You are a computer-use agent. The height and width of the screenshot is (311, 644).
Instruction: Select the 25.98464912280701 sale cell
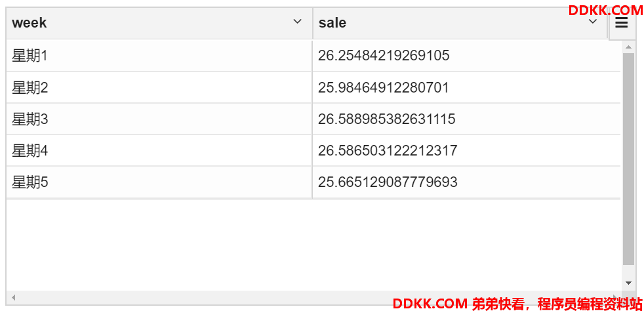(x=466, y=87)
